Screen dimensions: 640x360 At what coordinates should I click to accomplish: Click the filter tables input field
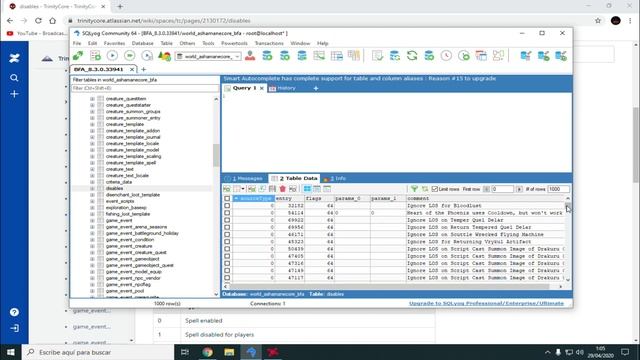pyautogui.click(x=145, y=88)
